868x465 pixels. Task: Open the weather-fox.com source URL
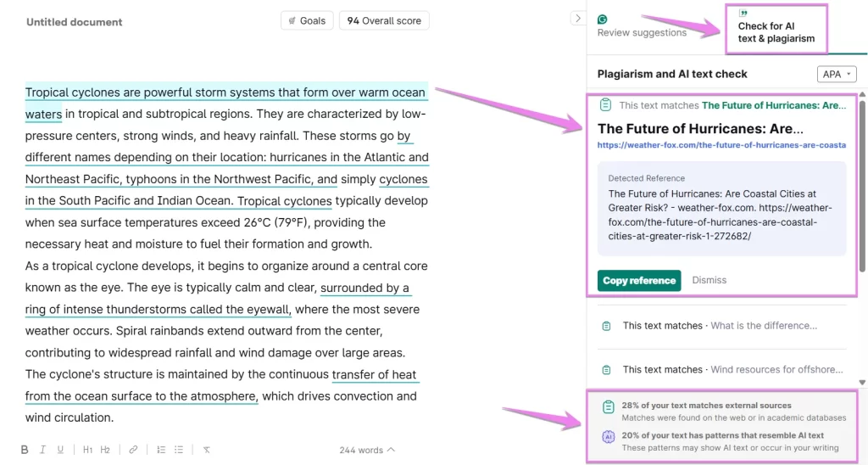[721, 145]
